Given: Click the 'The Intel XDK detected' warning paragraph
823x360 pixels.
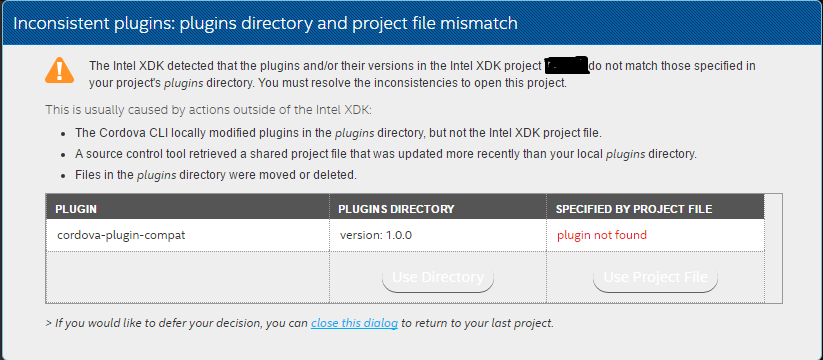Looking at the screenshot, I should coord(422,75).
